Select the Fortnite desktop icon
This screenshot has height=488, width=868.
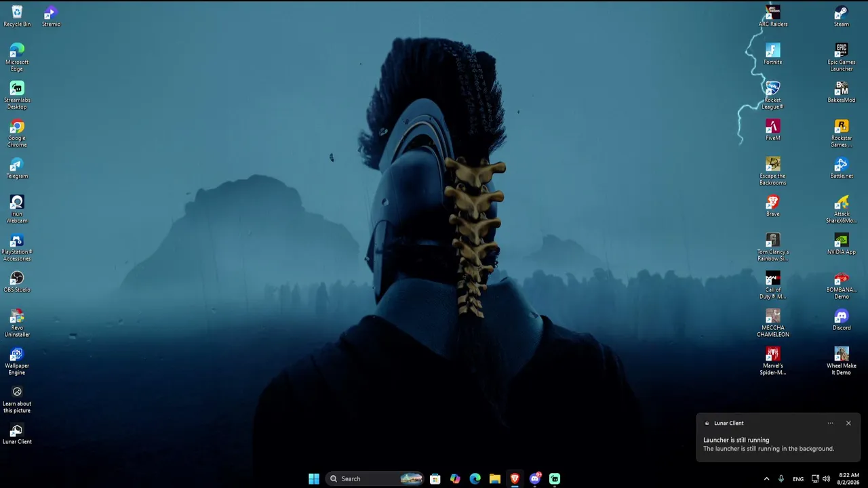point(773,54)
